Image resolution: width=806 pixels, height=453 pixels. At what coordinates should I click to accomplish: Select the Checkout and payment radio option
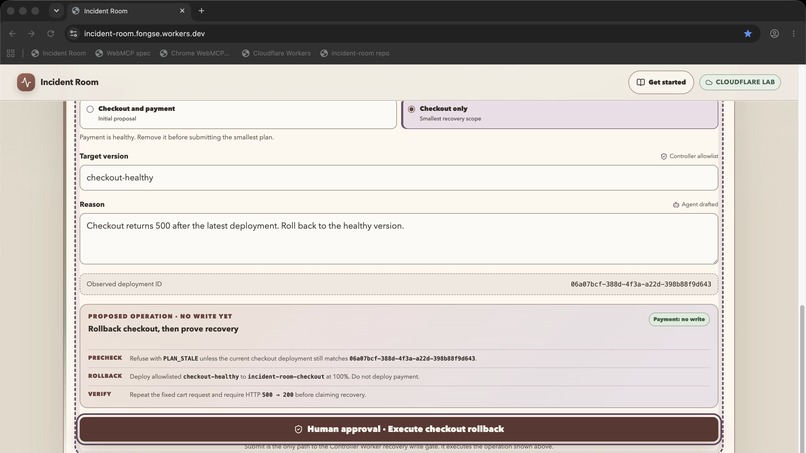pyautogui.click(x=90, y=109)
